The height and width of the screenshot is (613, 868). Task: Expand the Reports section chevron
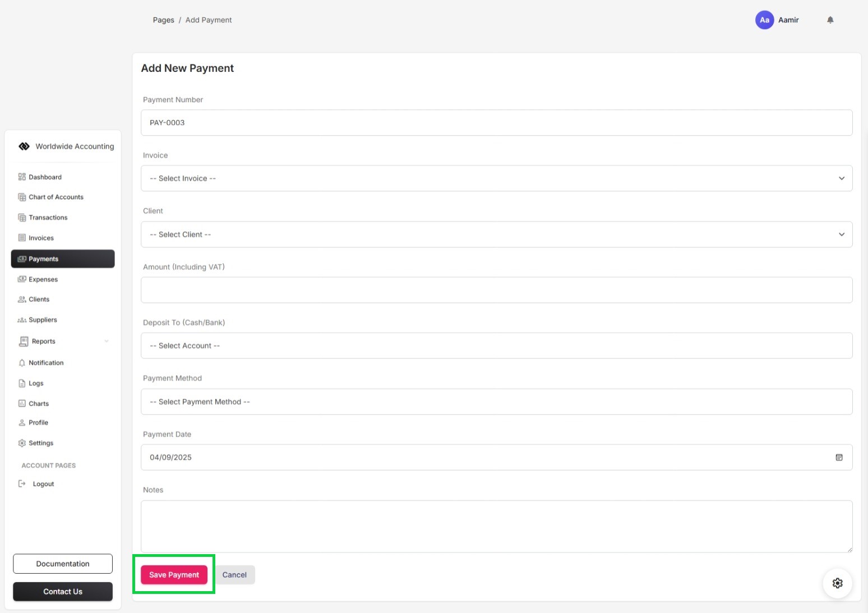107,341
